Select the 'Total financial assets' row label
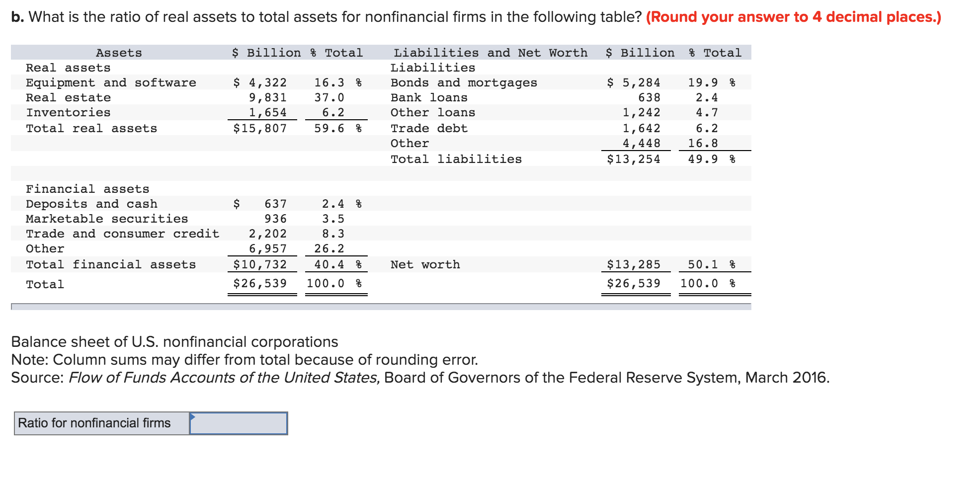This screenshot has width=980, height=487. (111, 264)
